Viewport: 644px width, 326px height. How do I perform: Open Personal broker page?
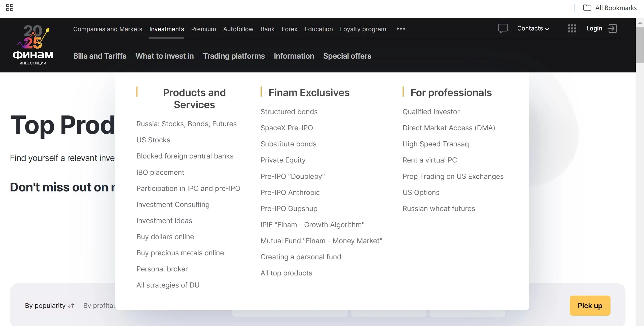pyautogui.click(x=162, y=269)
